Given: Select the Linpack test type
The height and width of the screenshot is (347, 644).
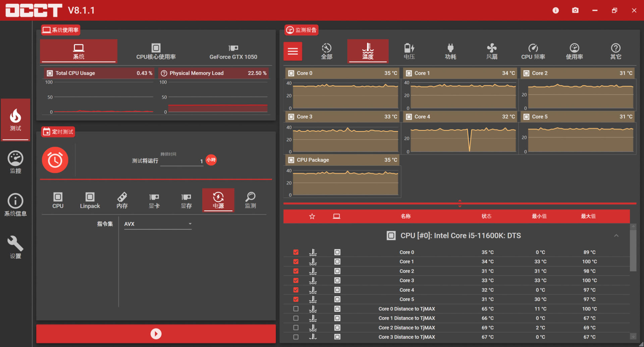Looking at the screenshot, I should [x=90, y=200].
